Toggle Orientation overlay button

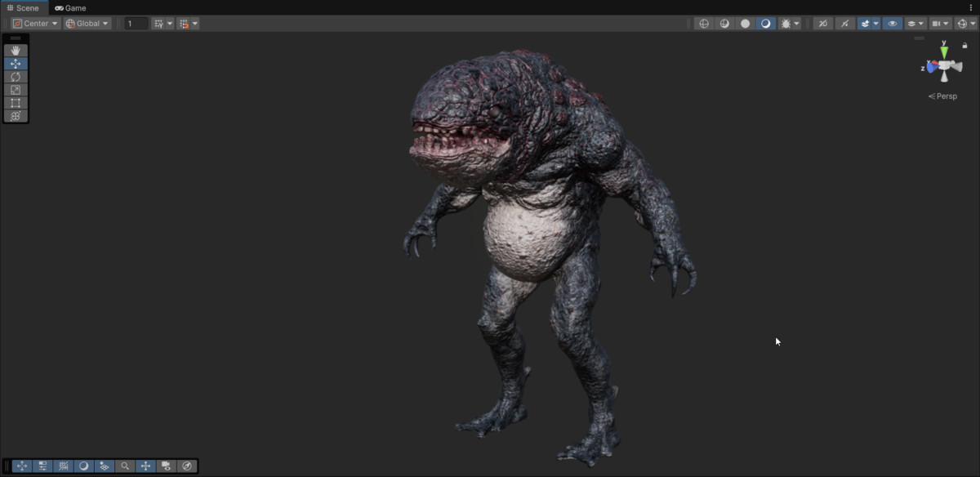(x=145, y=466)
